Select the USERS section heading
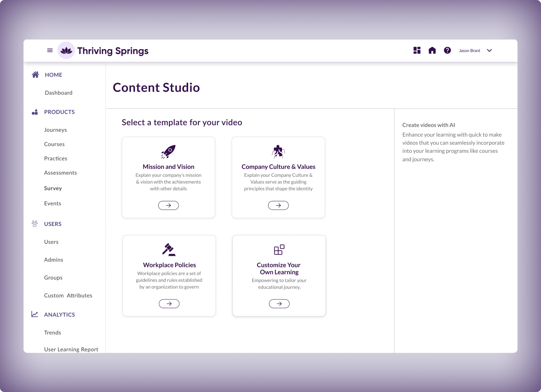Viewport: 541px width, 392px height. pos(53,224)
